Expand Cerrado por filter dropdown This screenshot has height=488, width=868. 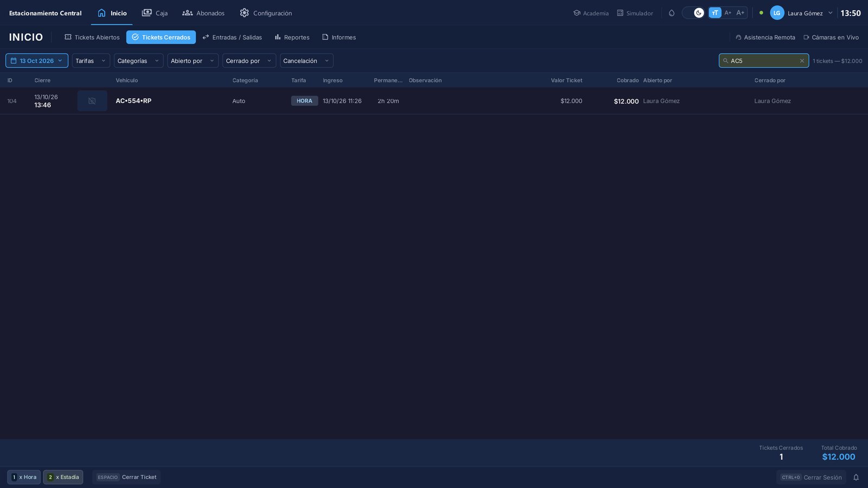[x=249, y=61]
